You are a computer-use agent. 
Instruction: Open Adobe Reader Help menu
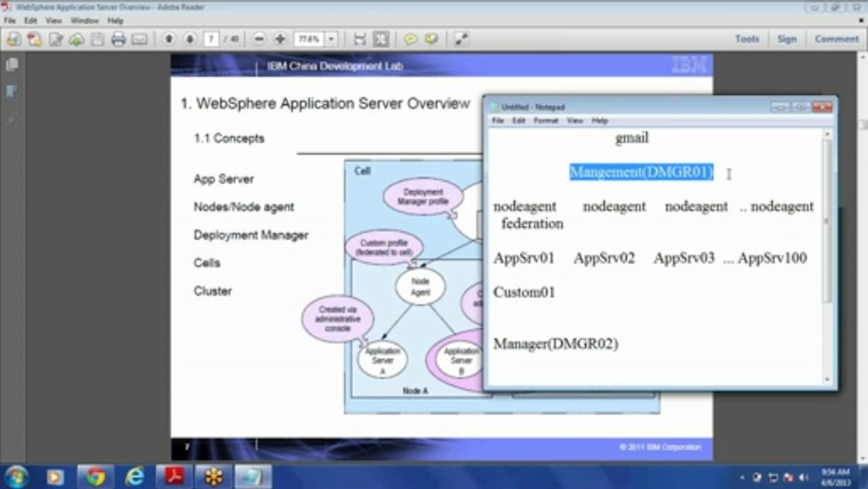115,21
